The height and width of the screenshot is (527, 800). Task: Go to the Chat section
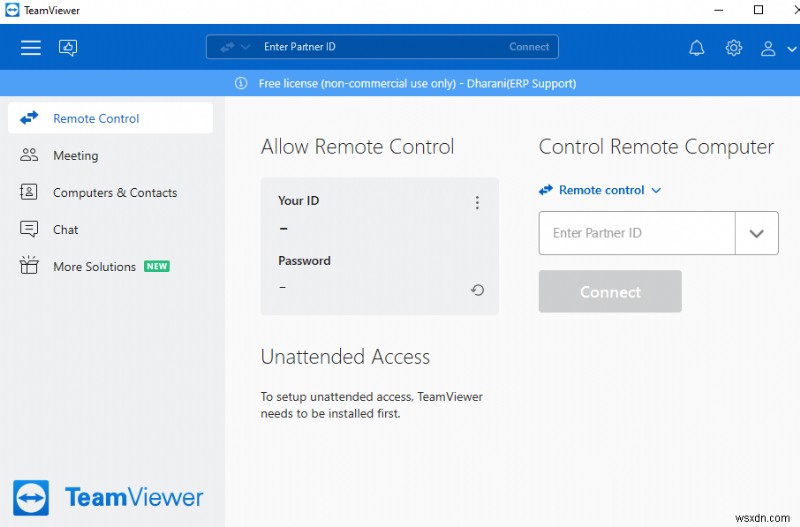(x=65, y=229)
